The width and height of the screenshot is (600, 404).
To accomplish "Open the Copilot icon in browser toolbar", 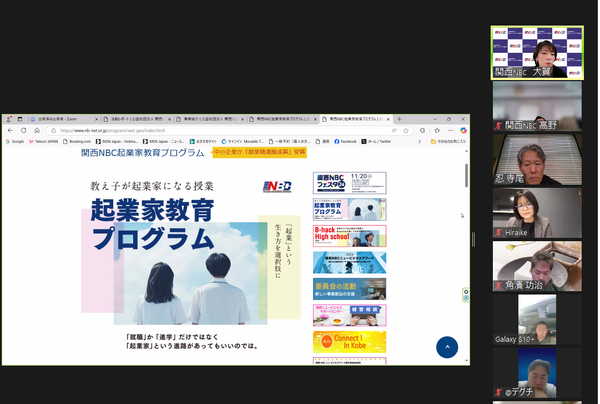I will pos(463,130).
